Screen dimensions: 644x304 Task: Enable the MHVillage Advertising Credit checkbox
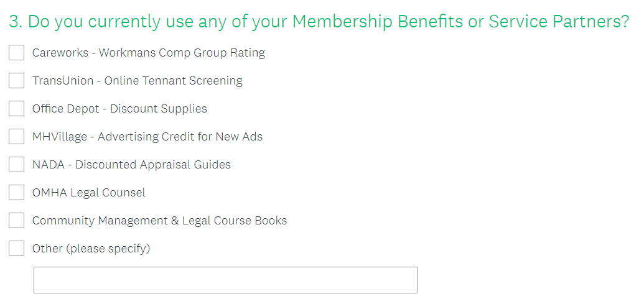point(16,136)
